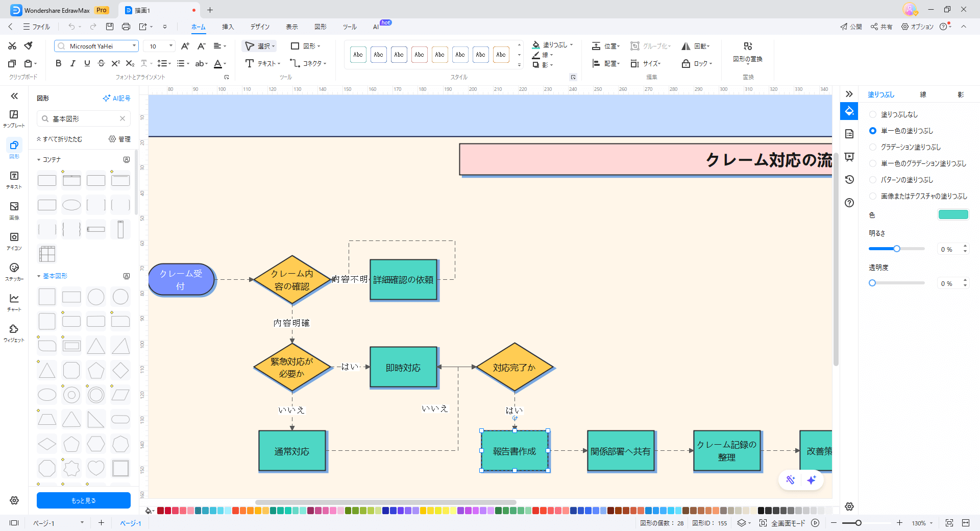Select the pattern fill option
The width and height of the screenshot is (980, 531).
click(x=873, y=180)
